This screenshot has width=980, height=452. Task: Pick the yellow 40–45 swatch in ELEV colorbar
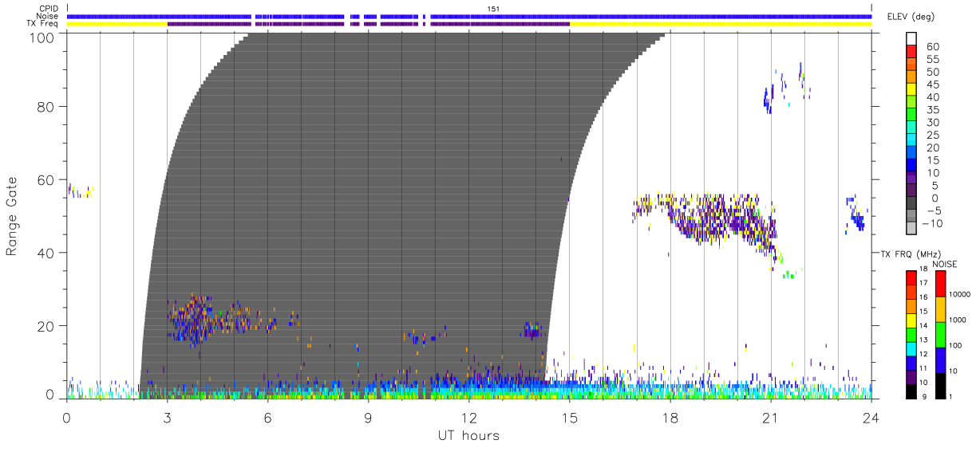(x=912, y=91)
